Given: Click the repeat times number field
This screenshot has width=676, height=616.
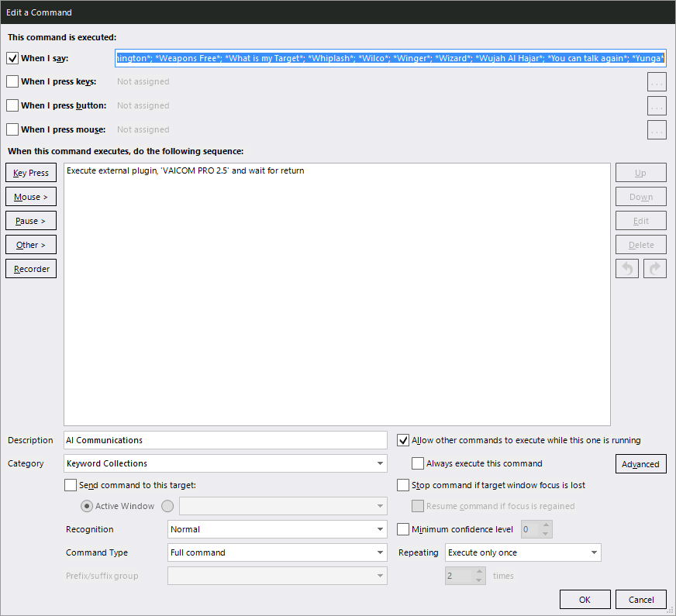Looking at the screenshot, I should point(460,576).
